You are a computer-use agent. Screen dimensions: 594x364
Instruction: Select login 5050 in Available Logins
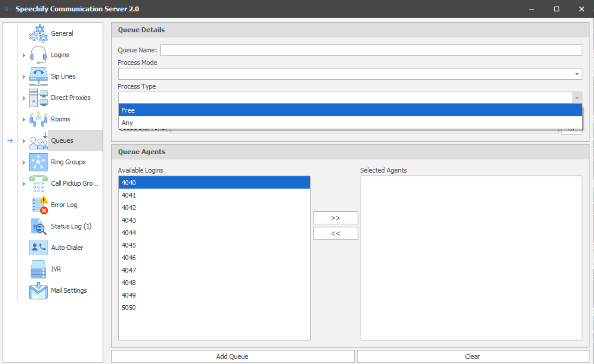point(214,307)
